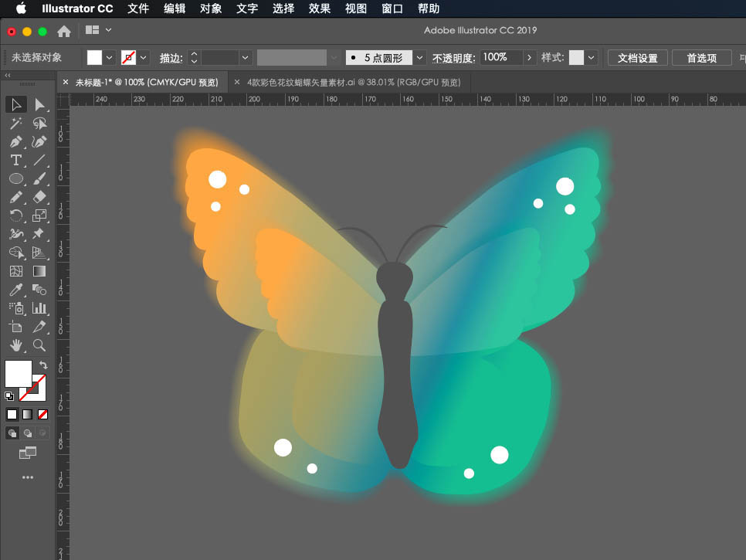Choose the Magic Wand tool
This screenshot has width=746, height=560.
[x=16, y=124]
